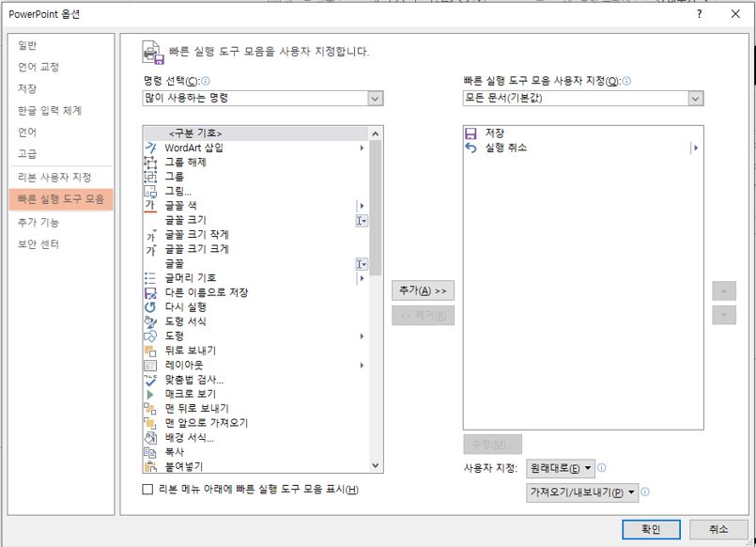Image resolution: width=756 pixels, height=547 pixels.
Task: Click the 도형 shapes icon
Action: point(150,336)
